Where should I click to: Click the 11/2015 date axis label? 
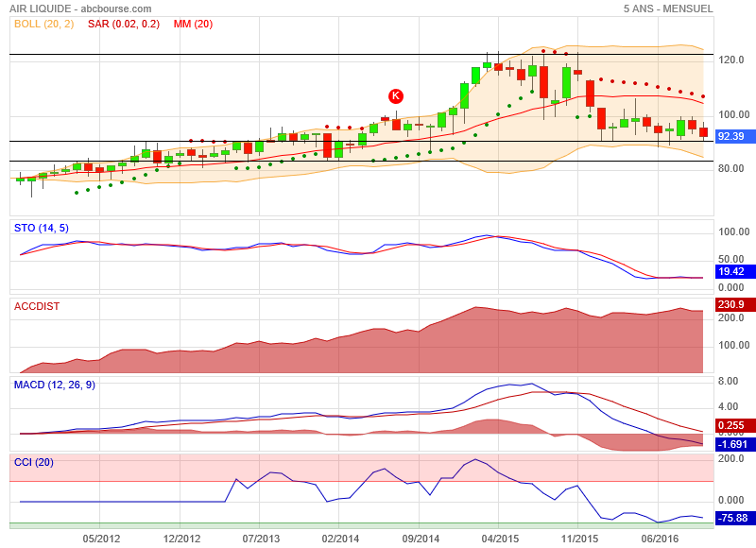click(579, 539)
